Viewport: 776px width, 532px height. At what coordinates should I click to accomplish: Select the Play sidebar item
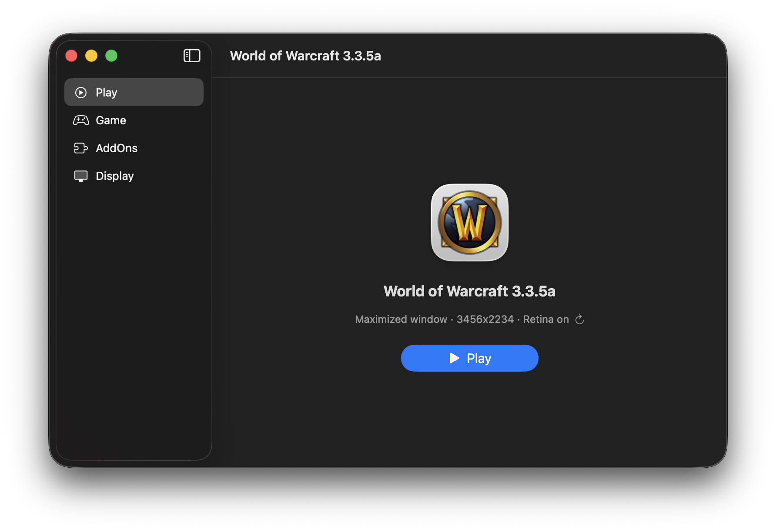(134, 92)
